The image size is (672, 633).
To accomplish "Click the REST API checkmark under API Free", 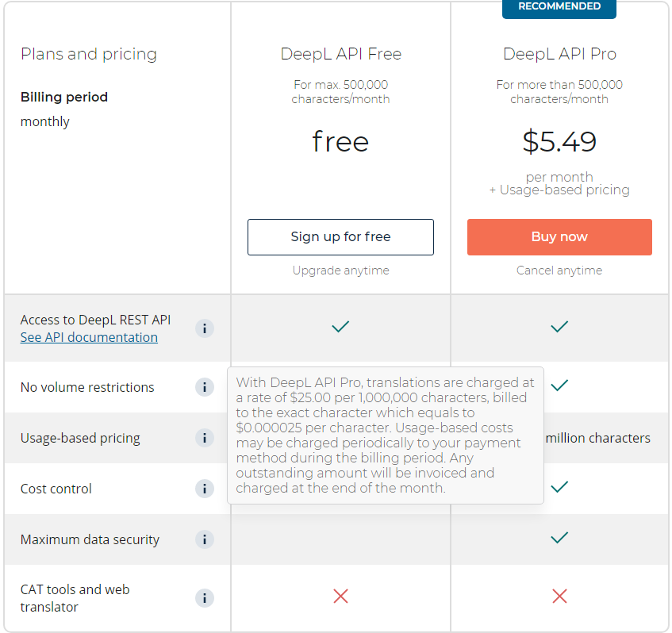I will click(340, 327).
